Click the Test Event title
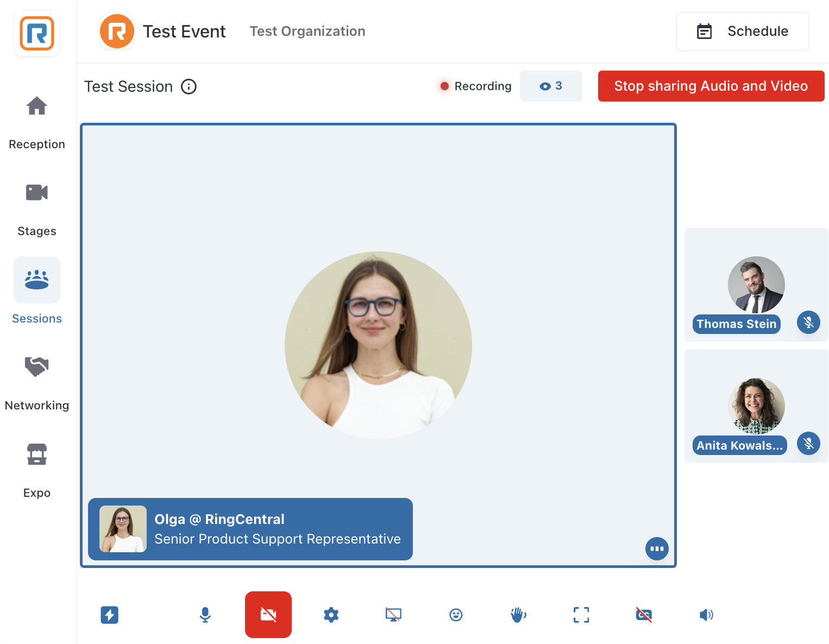 tap(184, 31)
